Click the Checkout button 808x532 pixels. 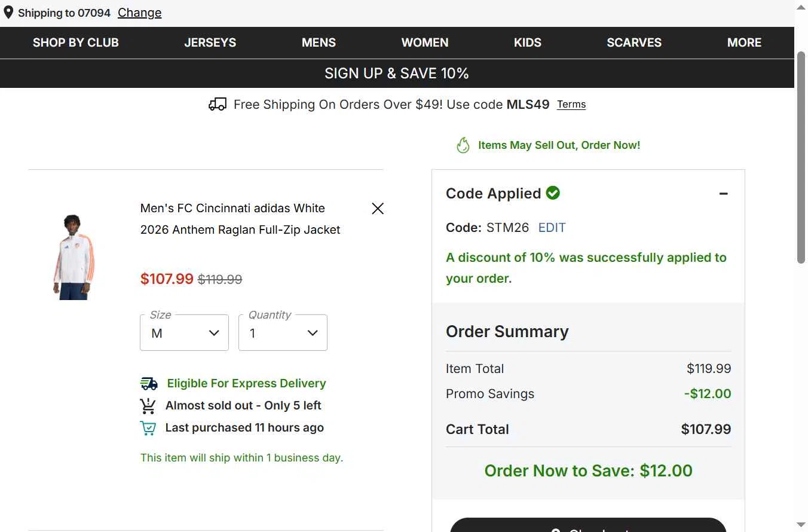[588, 525]
